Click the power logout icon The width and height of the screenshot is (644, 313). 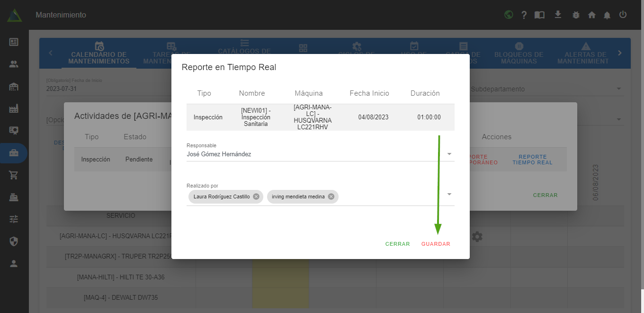623,15
